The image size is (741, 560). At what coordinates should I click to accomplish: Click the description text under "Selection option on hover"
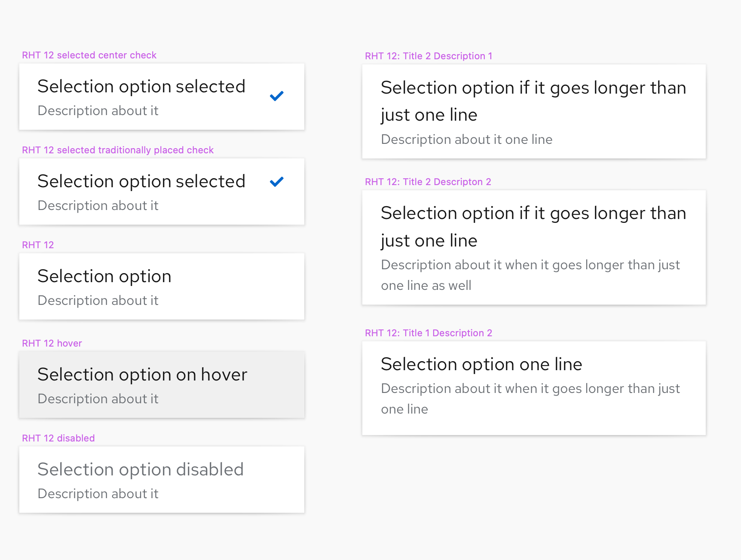(x=98, y=399)
